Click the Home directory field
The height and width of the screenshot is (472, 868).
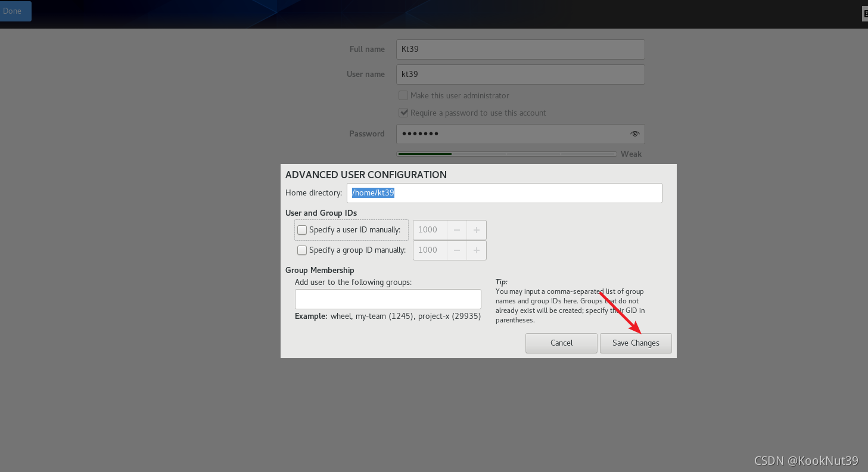click(504, 193)
